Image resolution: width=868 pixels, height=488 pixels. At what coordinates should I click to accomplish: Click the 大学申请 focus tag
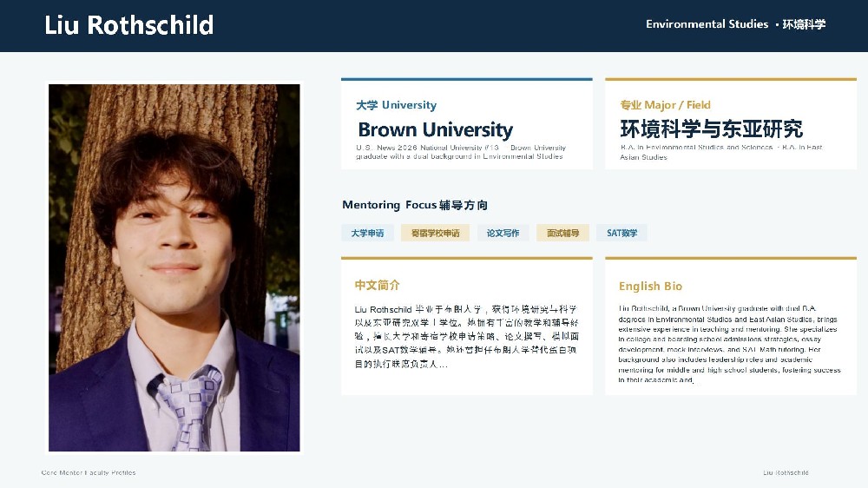point(367,234)
